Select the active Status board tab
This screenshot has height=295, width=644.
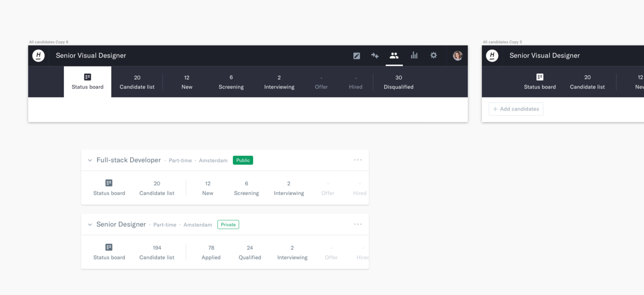click(87, 82)
